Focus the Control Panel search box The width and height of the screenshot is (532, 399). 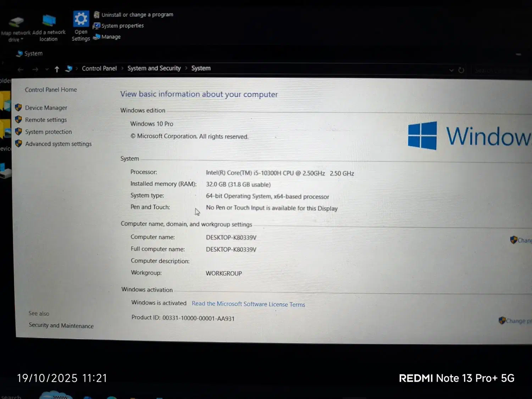501,71
